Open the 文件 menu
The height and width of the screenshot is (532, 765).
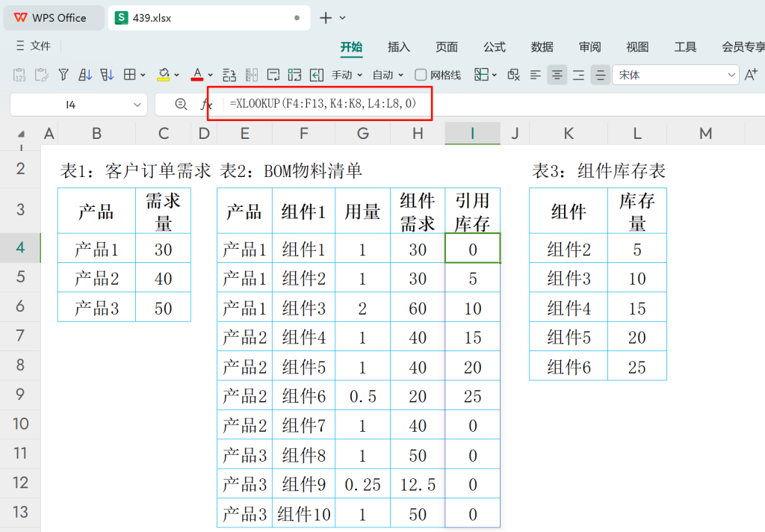pyautogui.click(x=33, y=46)
